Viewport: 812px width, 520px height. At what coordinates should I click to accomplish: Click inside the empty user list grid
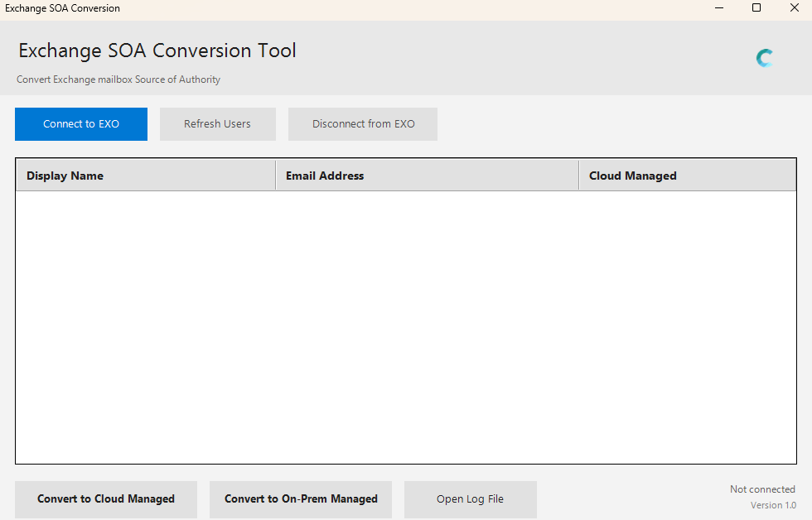click(406, 327)
